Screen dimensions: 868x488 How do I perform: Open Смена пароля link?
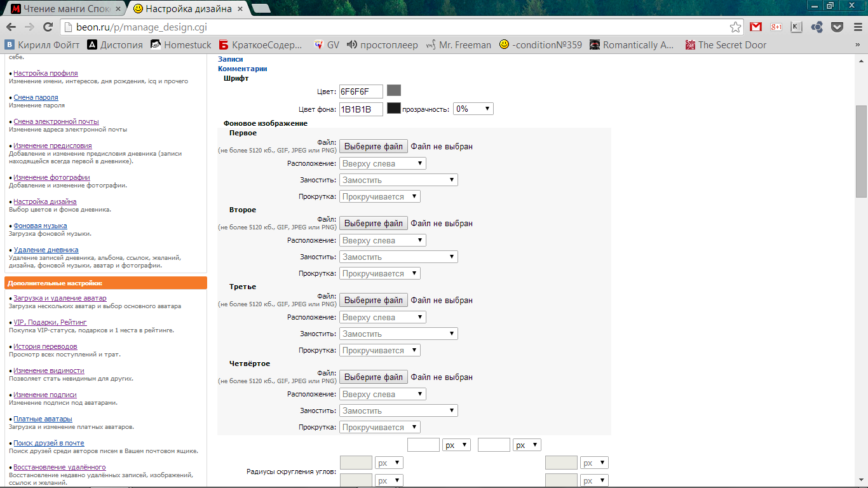tap(36, 97)
